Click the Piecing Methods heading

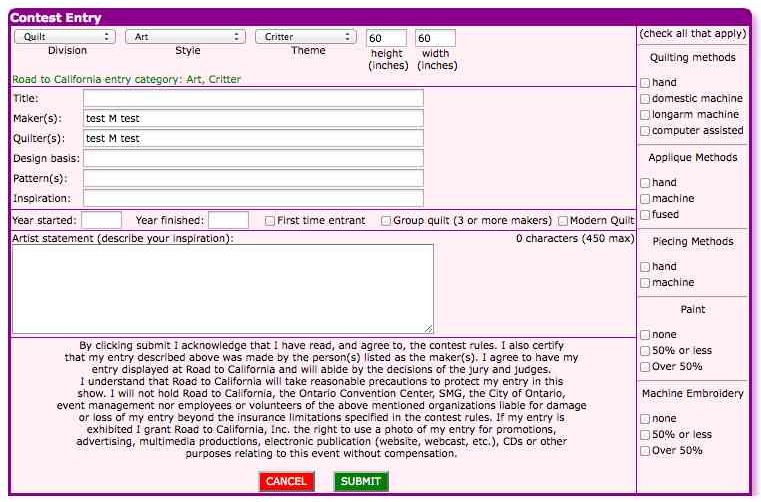pos(693,241)
